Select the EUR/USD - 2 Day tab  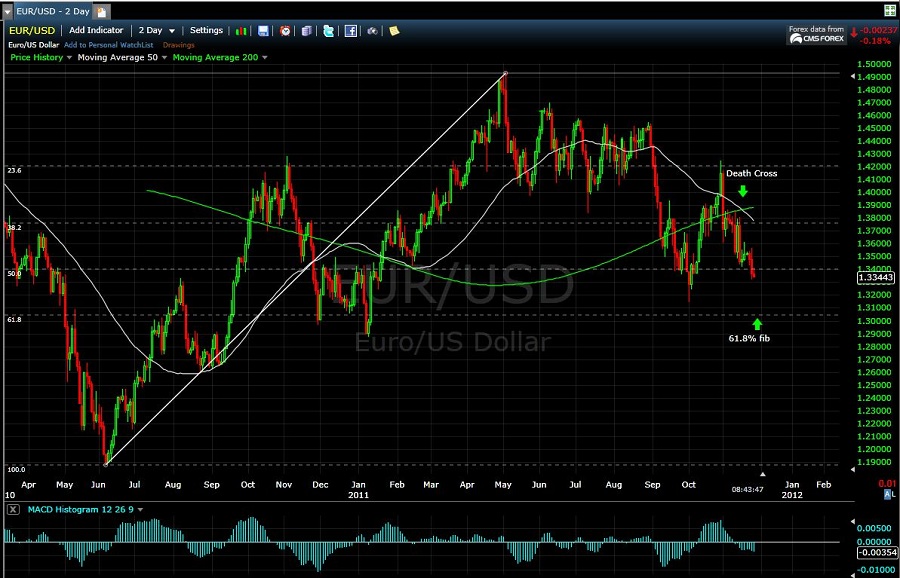point(49,10)
